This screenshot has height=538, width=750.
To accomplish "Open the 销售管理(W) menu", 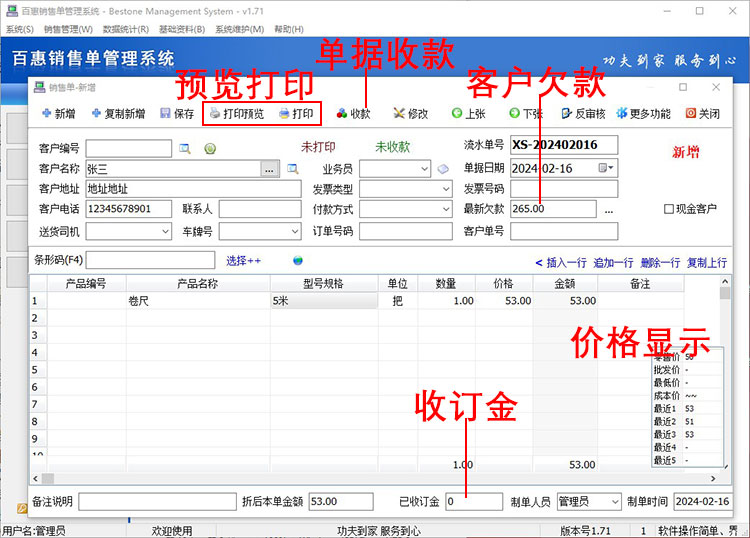I will click(68, 29).
